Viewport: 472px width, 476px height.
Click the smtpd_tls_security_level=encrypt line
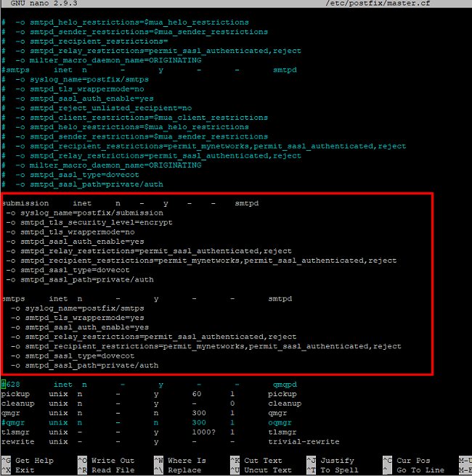[x=89, y=223]
